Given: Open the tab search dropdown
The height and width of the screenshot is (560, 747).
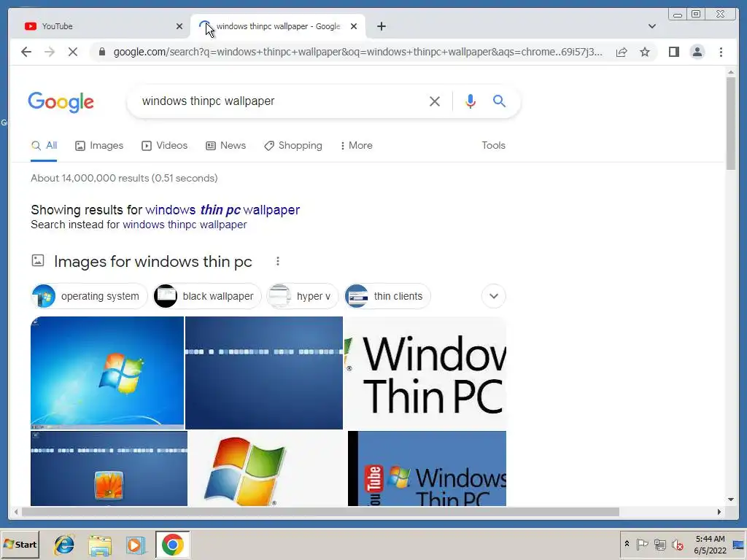Looking at the screenshot, I should 651,26.
